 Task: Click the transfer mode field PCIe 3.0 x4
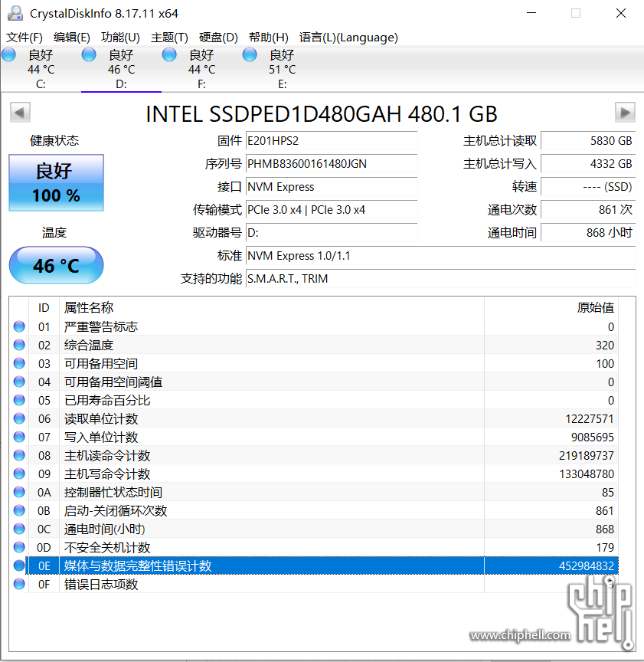332,210
